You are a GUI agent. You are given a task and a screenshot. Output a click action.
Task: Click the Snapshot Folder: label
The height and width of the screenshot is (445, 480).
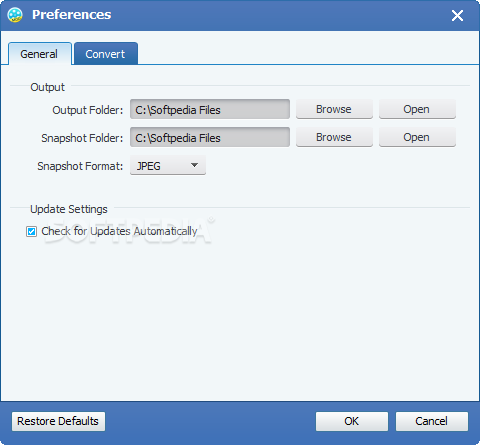[82, 138]
